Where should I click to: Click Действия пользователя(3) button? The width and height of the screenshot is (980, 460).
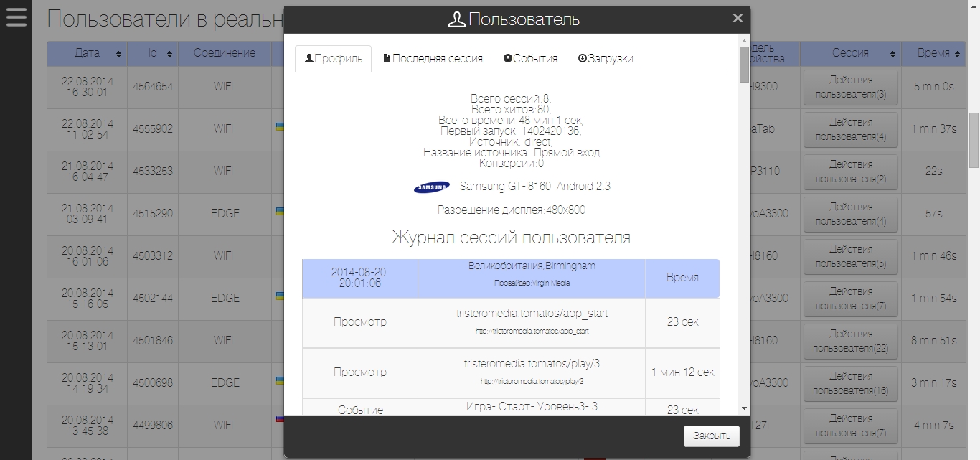pos(850,87)
